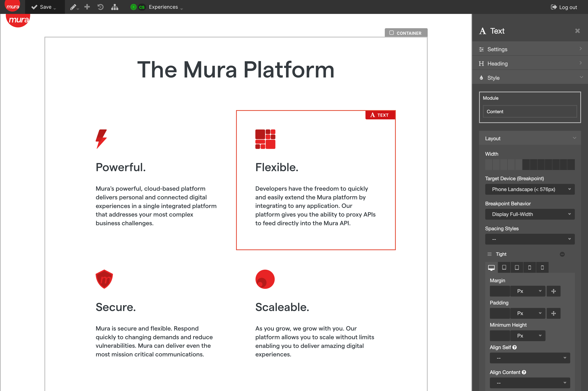Open the Target Device breakpoint dropdown
The width and height of the screenshot is (588, 391).
530,189
